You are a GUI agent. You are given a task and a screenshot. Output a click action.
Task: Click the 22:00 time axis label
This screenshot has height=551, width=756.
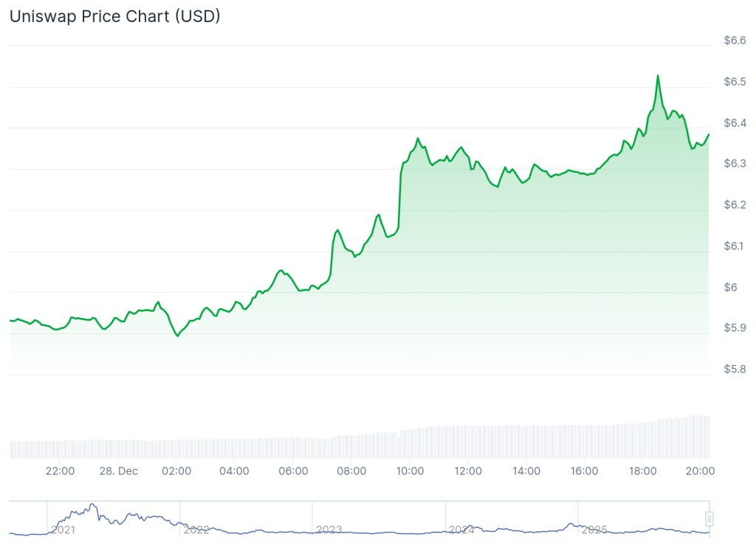tap(60, 471)
